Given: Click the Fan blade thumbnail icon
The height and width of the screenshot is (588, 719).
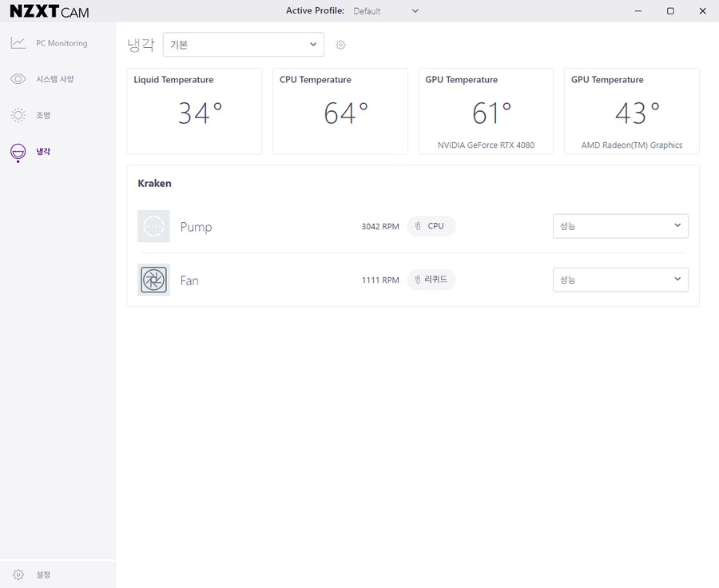Looking at the screenshot, I should pyautogui.click(x=153, y=280).
